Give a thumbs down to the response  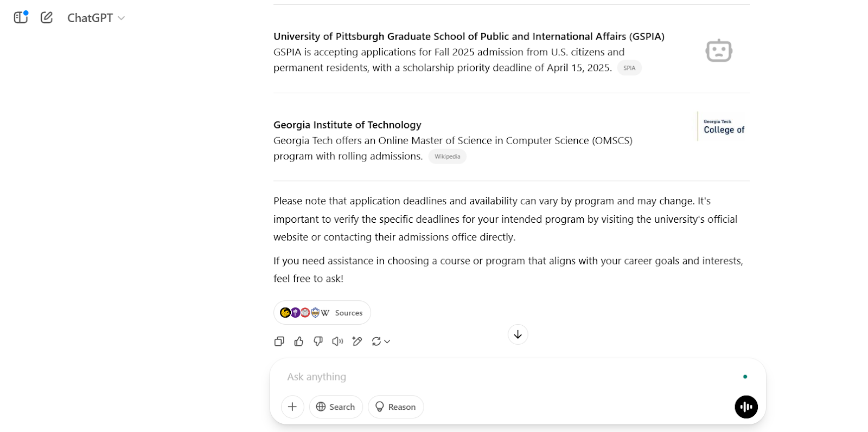pyautogui.click(x=318, y=341)
